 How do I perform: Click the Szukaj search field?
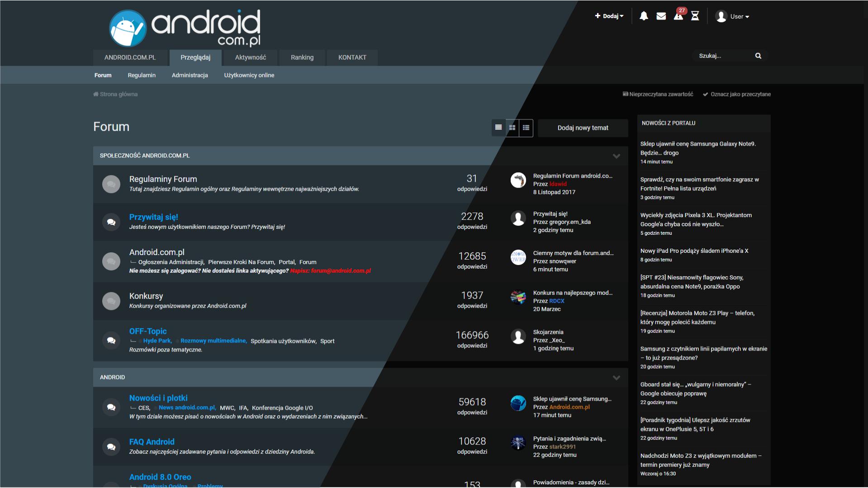tap(724, 56)
